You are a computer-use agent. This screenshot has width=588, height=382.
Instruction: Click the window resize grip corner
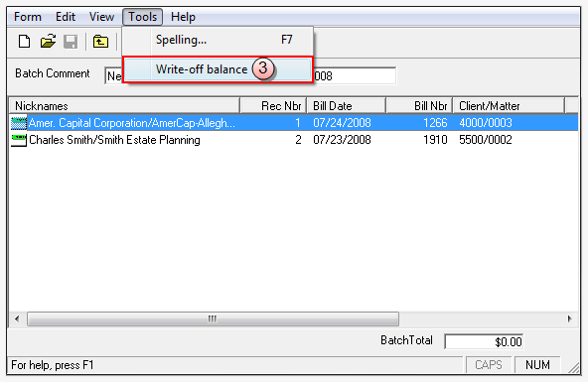point(573,368)
